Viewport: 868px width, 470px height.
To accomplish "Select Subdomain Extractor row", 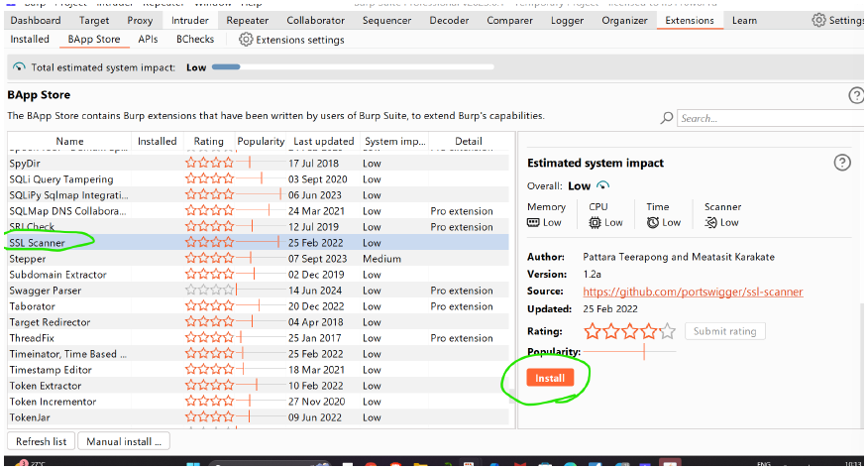I will (258, 275).
